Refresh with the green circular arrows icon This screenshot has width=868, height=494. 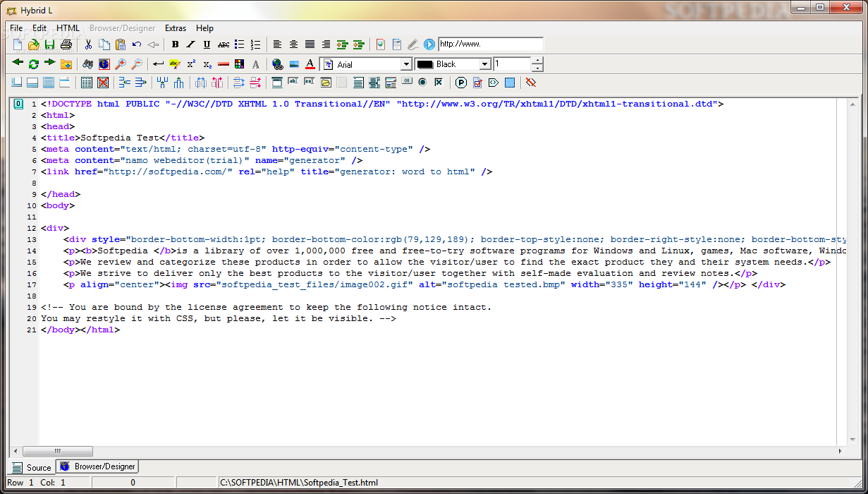coord(33,64)
